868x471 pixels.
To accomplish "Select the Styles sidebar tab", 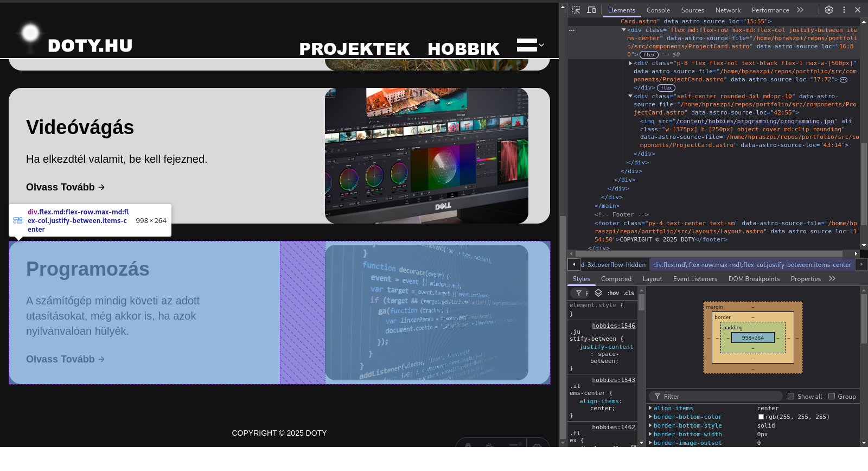I will (581, 279).
